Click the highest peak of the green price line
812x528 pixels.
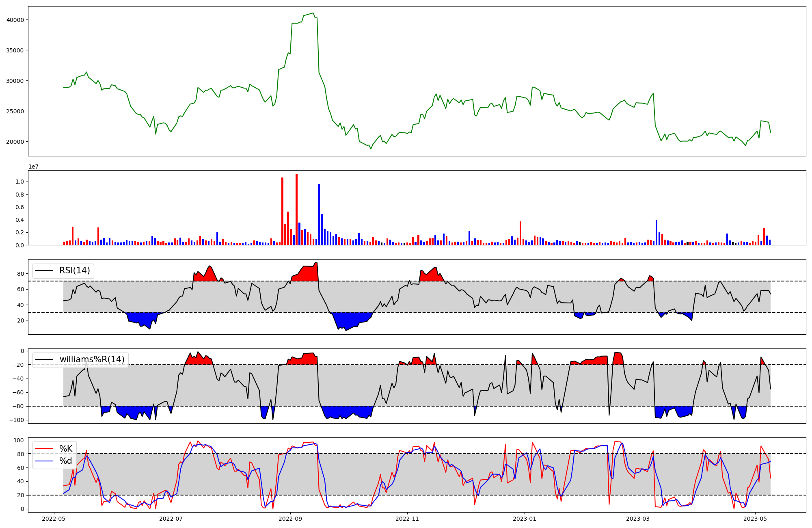(313, 13)
